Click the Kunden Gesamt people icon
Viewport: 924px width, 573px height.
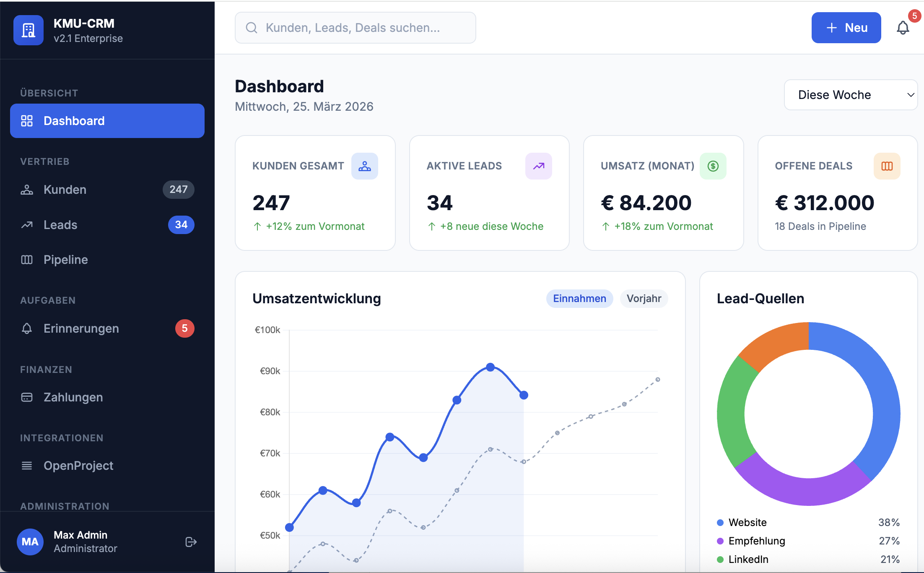tap(364, 166)
